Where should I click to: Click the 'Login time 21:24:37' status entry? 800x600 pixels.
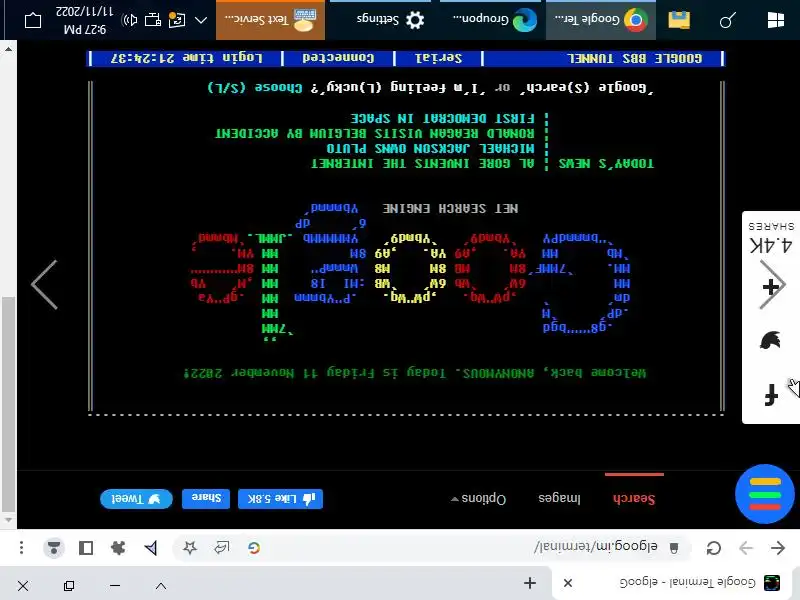click(x=186, y=58)
